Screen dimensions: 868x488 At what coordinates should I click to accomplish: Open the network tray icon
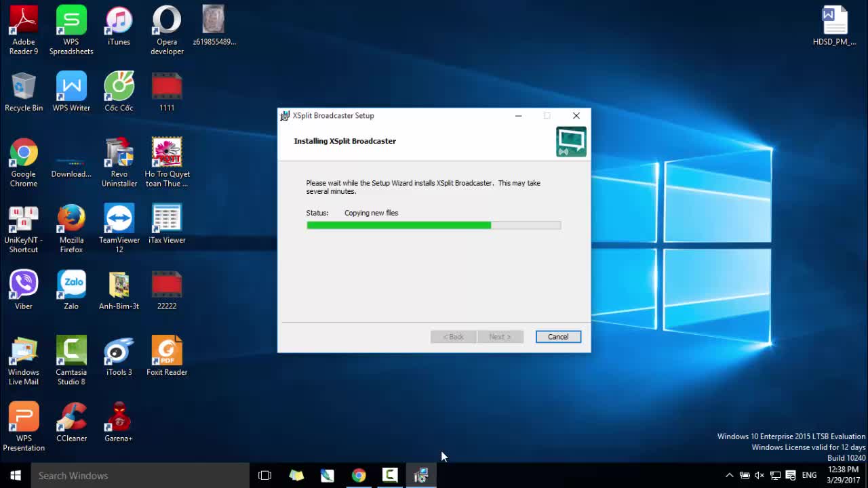[775, 476]
